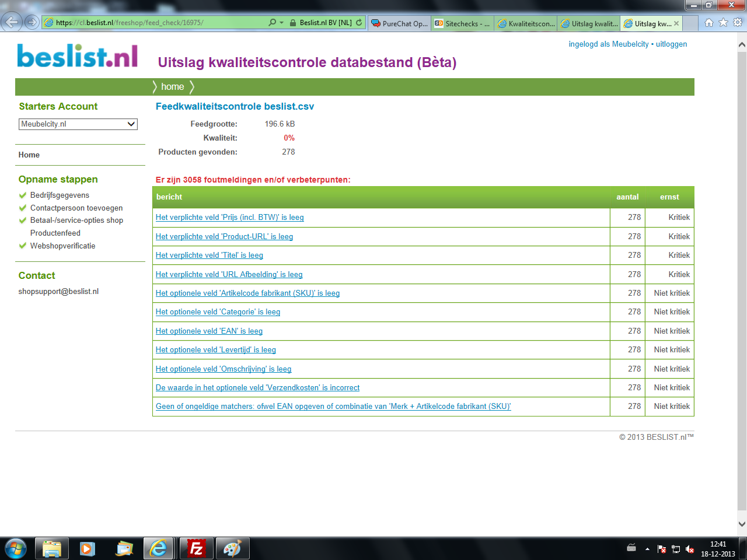Open 'Titel' is leeg error link
747x560 pixels.
point(210,256)
